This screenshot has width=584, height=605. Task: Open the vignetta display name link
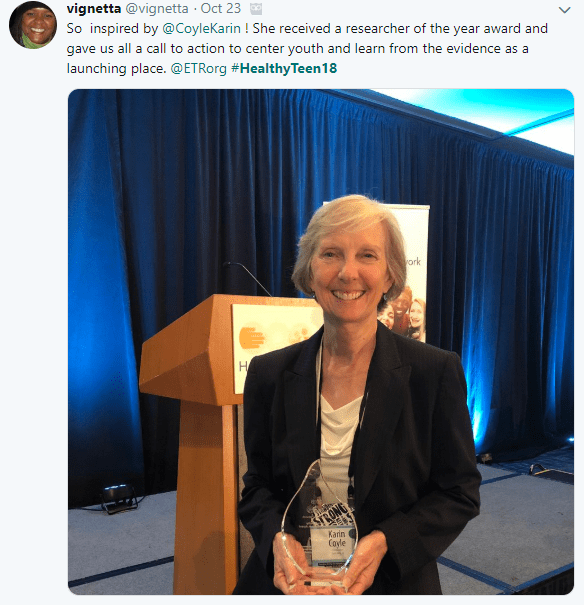[x=94, y=8]
